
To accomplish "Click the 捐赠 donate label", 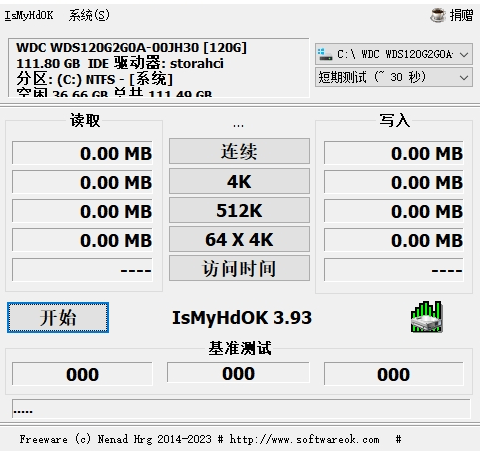I will coord(461,15).
